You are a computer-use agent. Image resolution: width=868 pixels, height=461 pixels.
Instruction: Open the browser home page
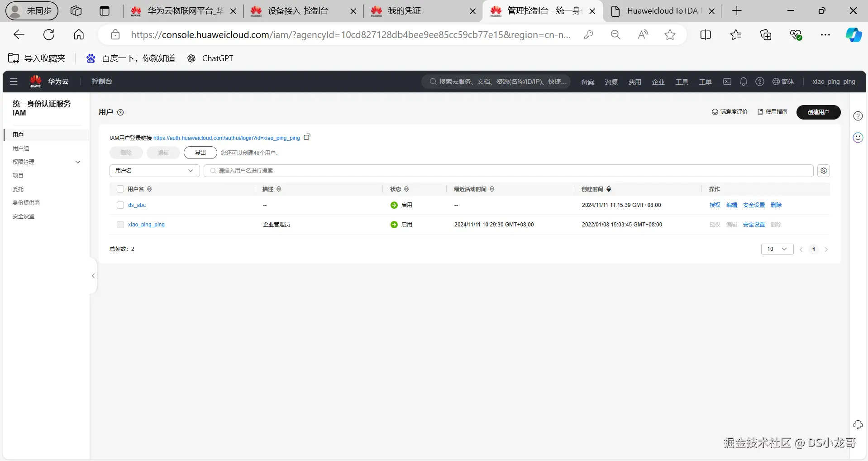coord(79,34)
